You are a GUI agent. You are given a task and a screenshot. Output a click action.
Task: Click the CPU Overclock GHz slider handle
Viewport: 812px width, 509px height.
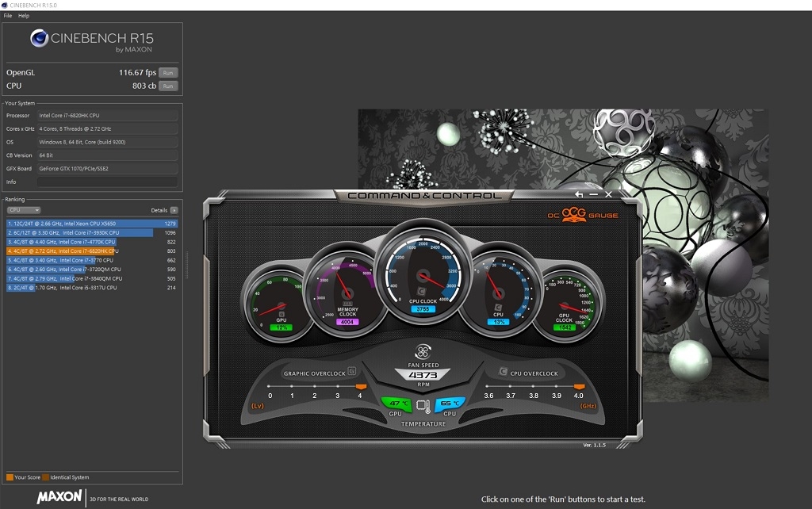coord(580,387)
